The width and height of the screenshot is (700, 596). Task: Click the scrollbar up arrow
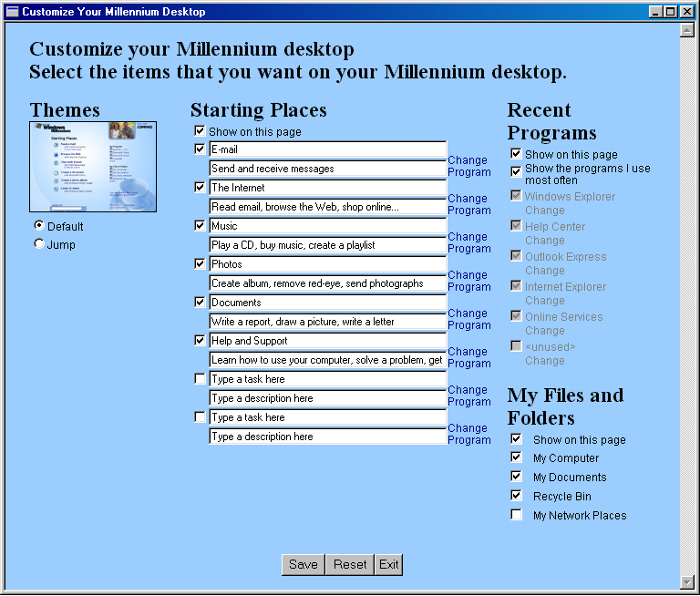point(686,30)
